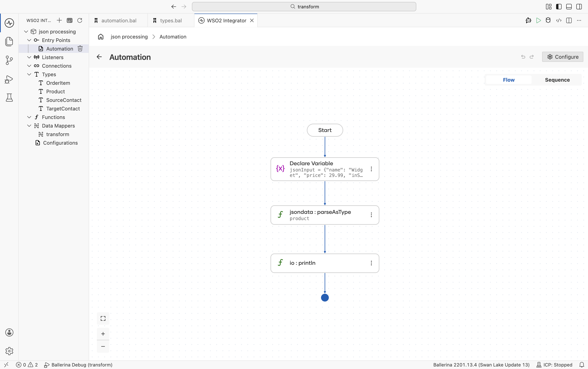Open io println node
588x369 pixels.
click(325, 263)
